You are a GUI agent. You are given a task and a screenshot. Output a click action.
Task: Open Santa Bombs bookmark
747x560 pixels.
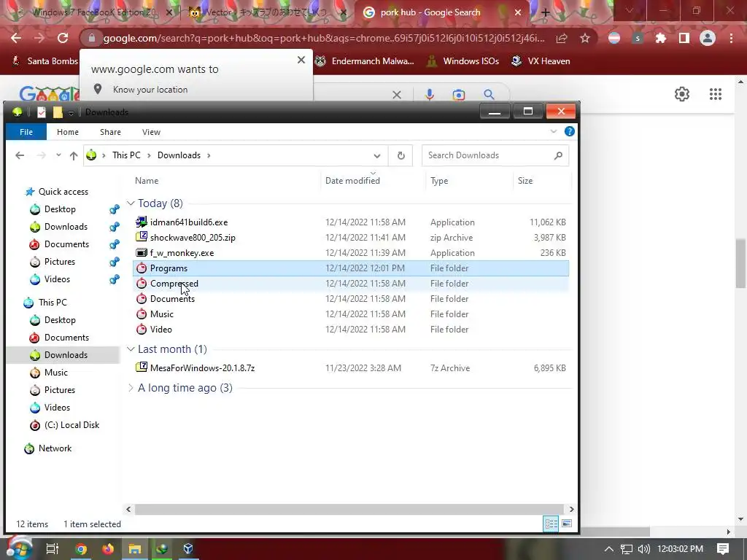(44, 61)
